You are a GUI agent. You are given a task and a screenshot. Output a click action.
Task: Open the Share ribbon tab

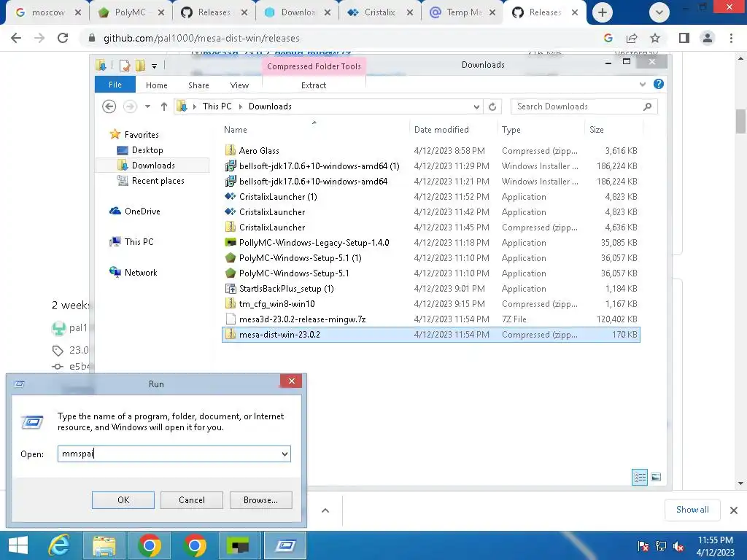(198, 85)
